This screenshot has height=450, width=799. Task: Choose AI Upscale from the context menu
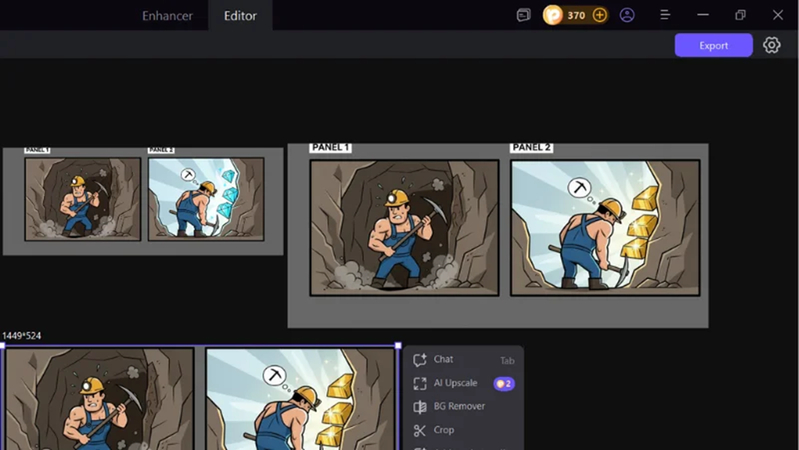[x=463, y=383]
